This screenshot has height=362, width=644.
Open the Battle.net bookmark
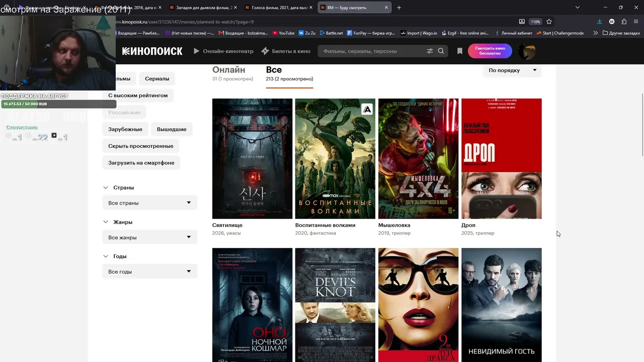331,33
